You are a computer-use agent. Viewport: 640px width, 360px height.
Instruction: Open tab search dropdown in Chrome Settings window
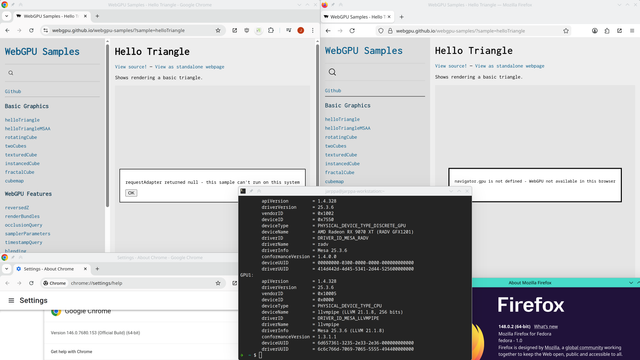6,269
